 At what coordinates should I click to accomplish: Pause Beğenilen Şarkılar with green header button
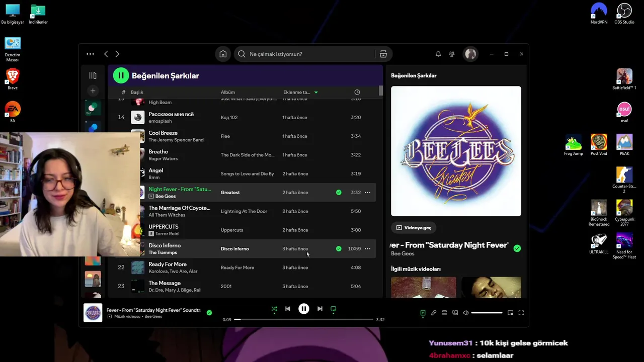click(x=121, y=76)
